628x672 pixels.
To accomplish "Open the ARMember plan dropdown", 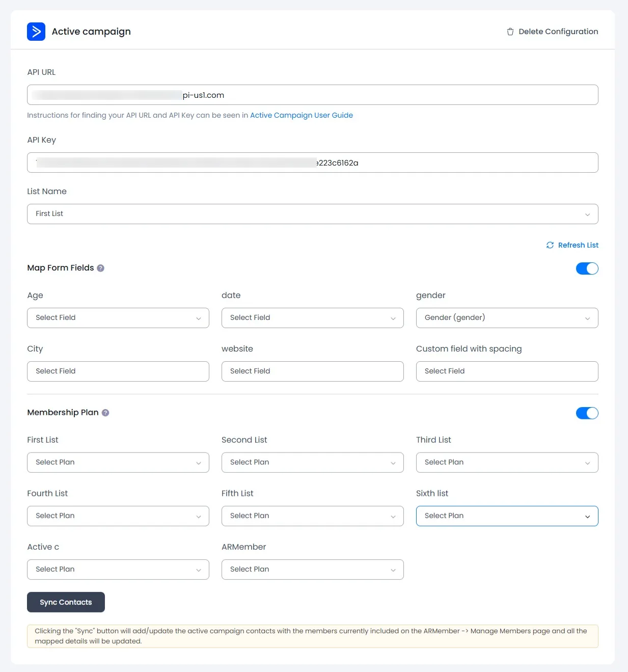I will click(313, 570).
